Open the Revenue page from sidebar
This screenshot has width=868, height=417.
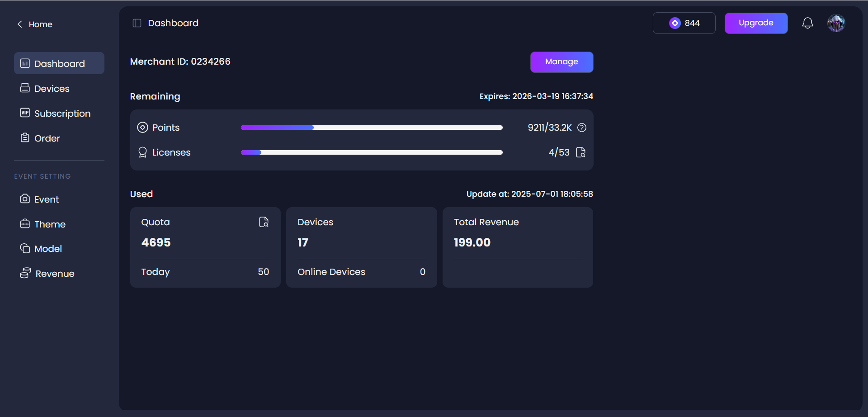tap(55, 274)
